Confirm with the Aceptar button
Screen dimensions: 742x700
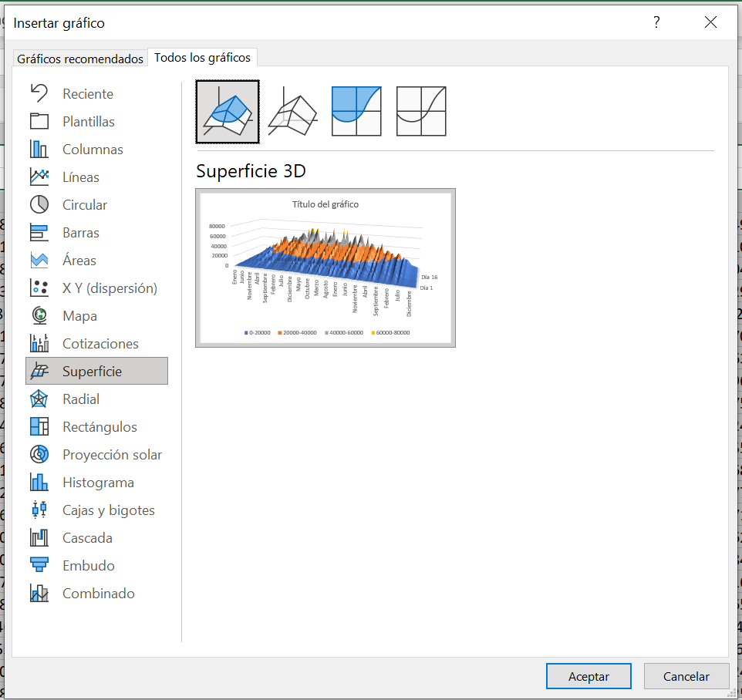[589, 676]
